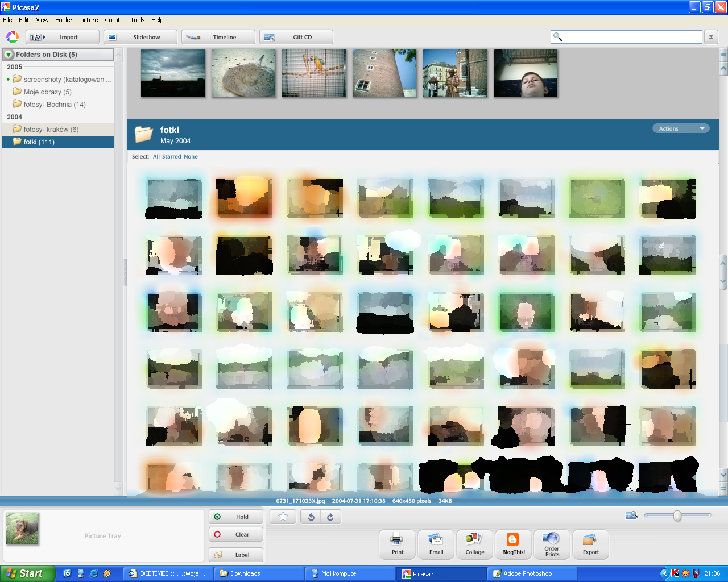Open the Timeline view

[x=218, y=37]
